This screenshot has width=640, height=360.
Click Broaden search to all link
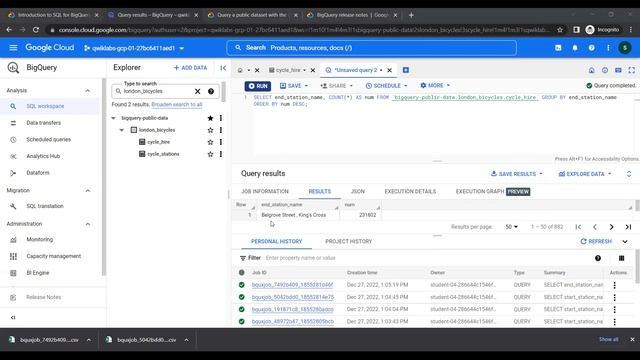point(177,104)
